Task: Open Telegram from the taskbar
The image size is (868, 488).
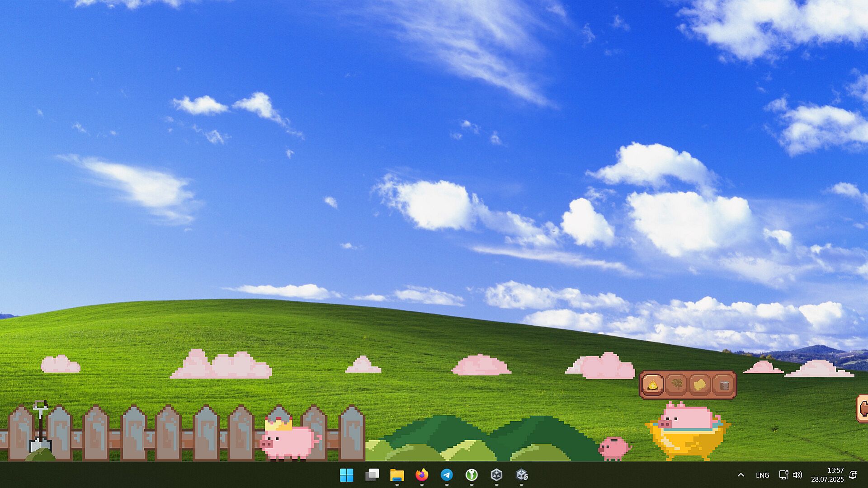Action: click(x=447, y=475)
